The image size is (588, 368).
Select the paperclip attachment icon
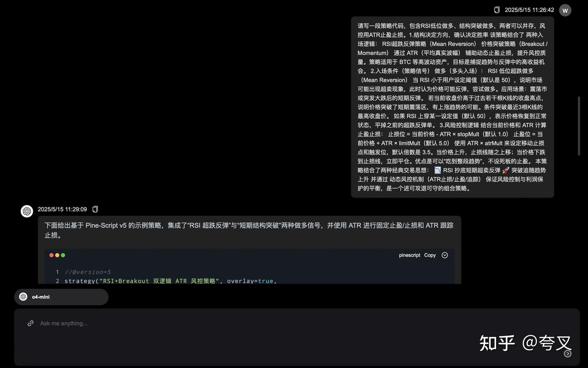point(30,323)
